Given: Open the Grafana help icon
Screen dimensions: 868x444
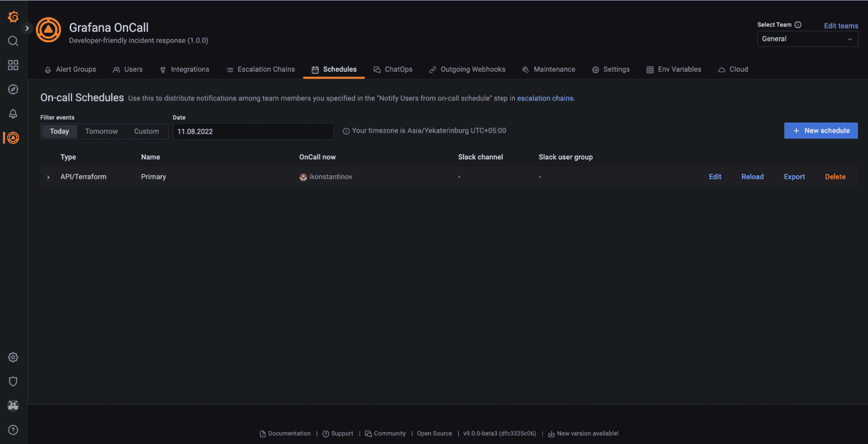Looking at the screenshot, I should (13, 430).
